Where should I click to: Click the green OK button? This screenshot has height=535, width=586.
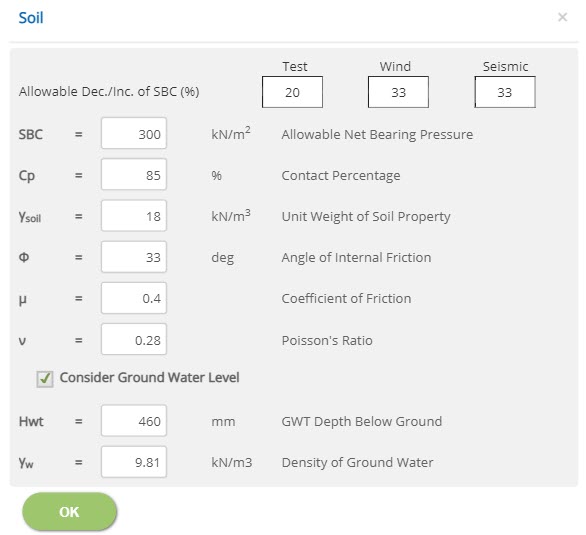click(x=70, y=511)
